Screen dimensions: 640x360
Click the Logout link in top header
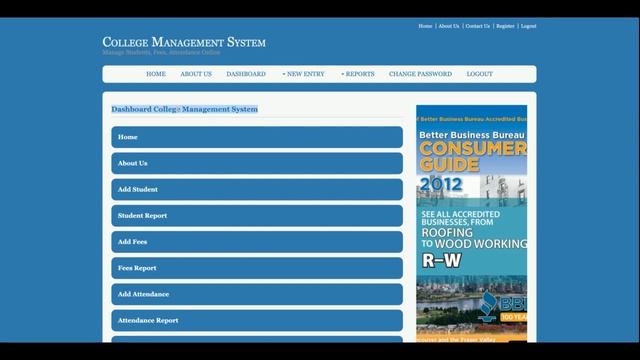tap(528, 26)
